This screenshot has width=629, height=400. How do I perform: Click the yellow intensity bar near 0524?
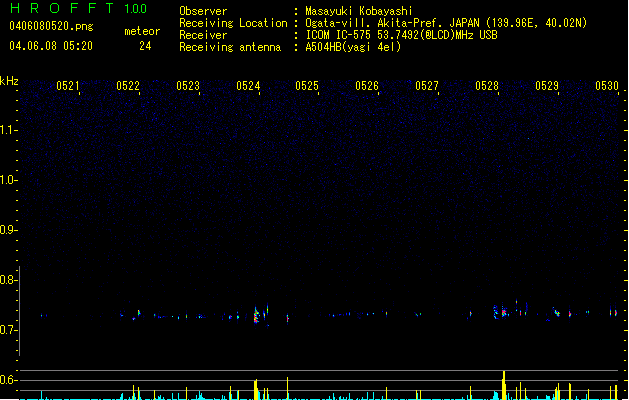(256, 389)
